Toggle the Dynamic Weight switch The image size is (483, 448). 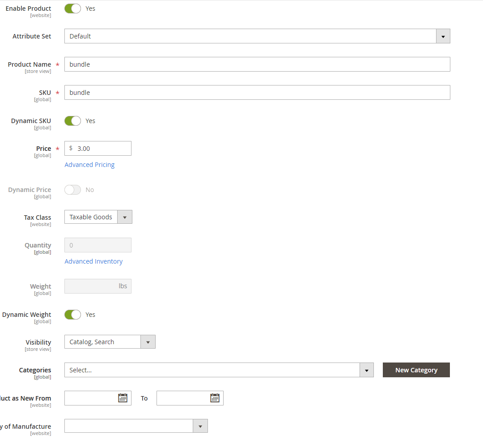73,315
